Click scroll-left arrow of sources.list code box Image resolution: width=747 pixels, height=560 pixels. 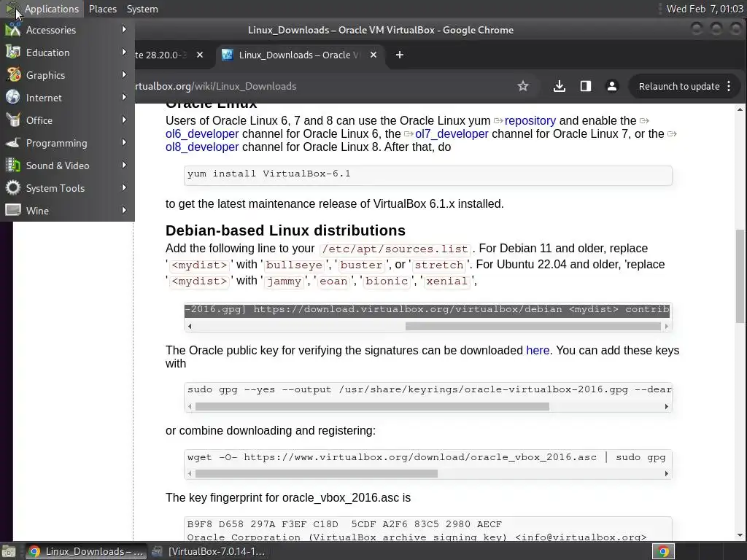[x=190, y=326]
